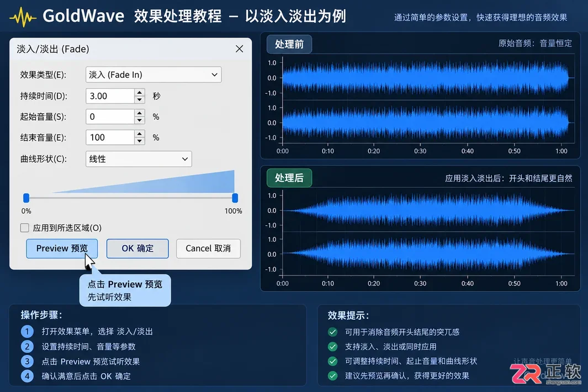
Task: Open the 曲线形状 dropdown showing 线性
Action: tap(139, 159)
